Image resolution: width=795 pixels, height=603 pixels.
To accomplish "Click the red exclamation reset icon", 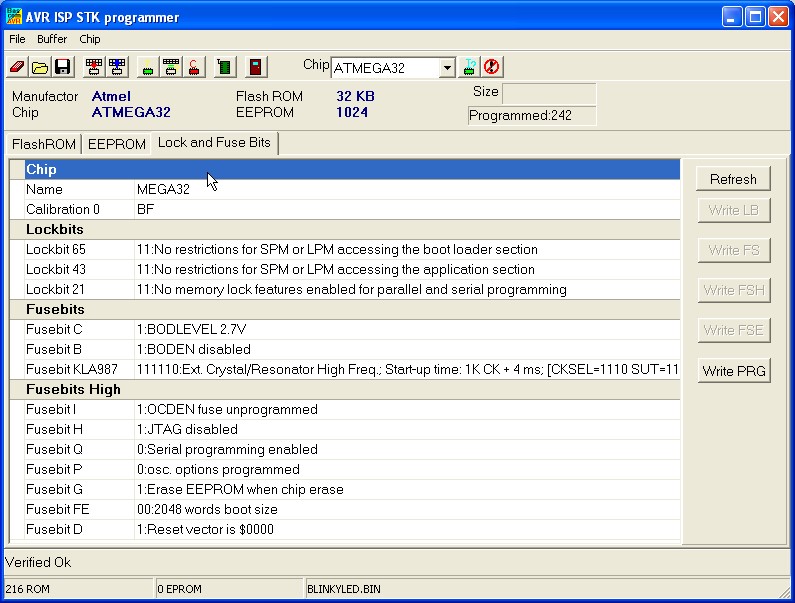I will coord(492,67).
